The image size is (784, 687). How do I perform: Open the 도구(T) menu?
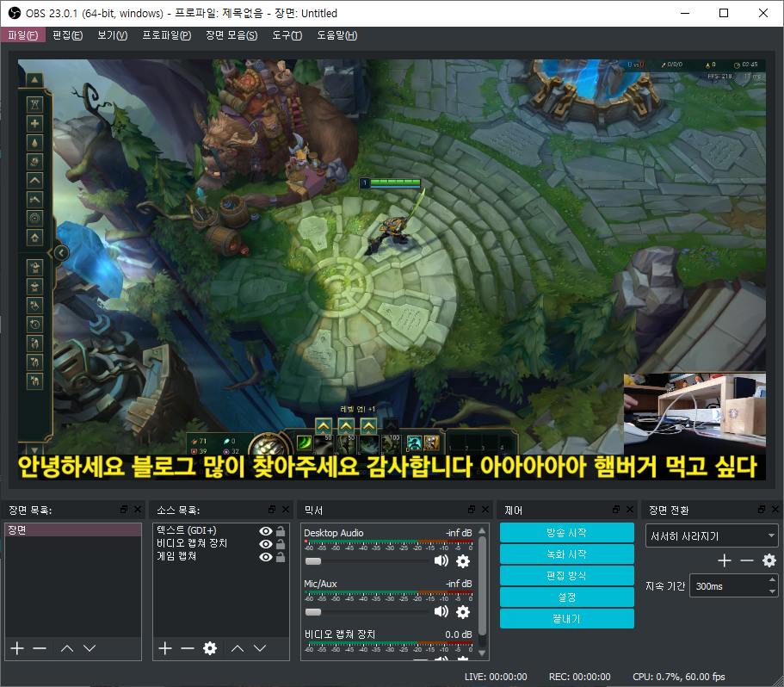(x=287, y=35)
